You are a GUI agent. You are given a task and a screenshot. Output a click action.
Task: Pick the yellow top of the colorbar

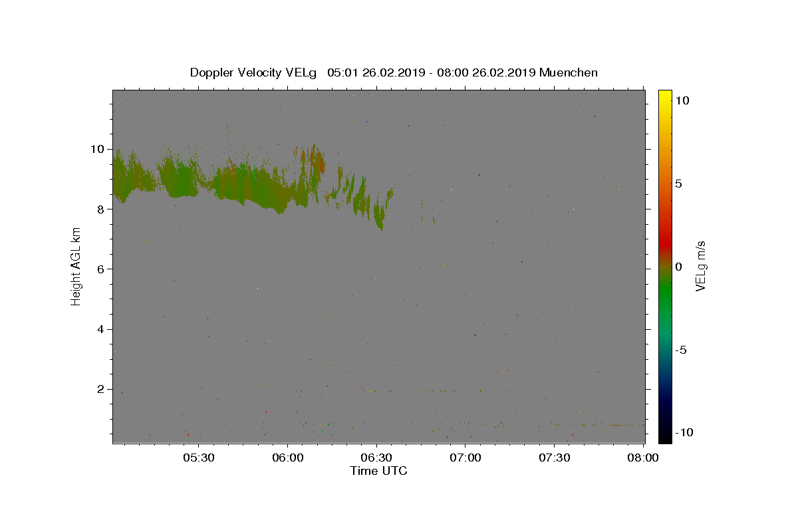click(x=664, y=96)
